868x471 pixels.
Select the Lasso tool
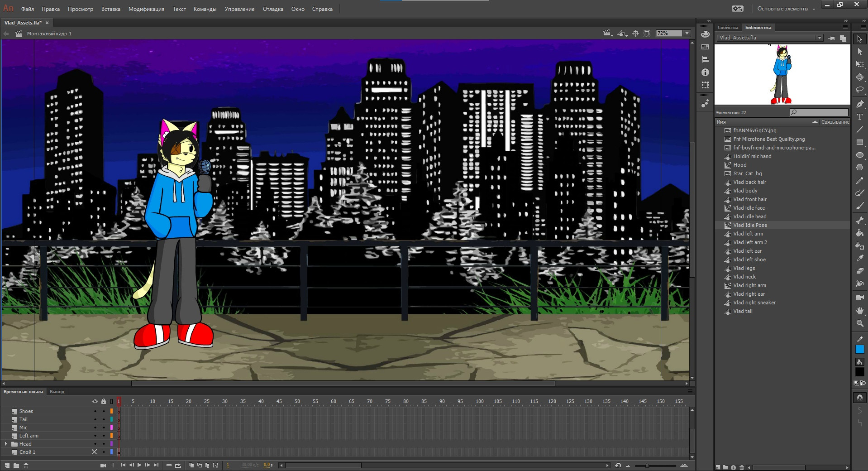pyautogui.click(x=859, y=90)
